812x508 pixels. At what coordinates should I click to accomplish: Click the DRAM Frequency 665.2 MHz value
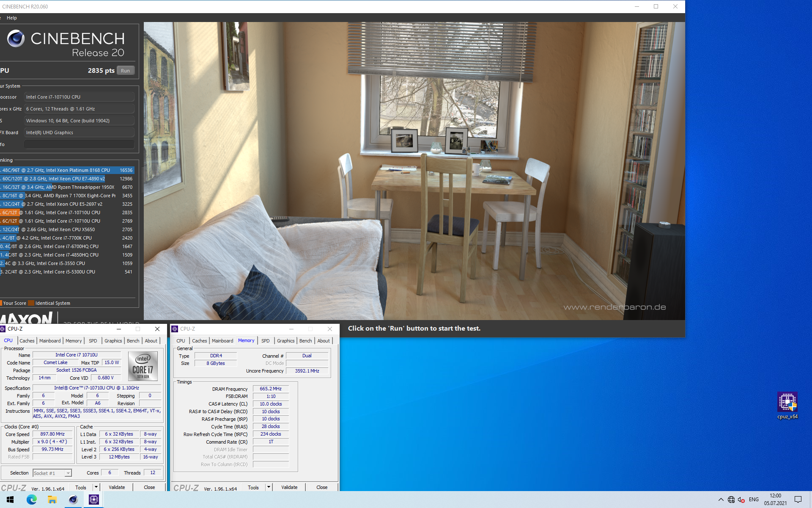(271, 389)
